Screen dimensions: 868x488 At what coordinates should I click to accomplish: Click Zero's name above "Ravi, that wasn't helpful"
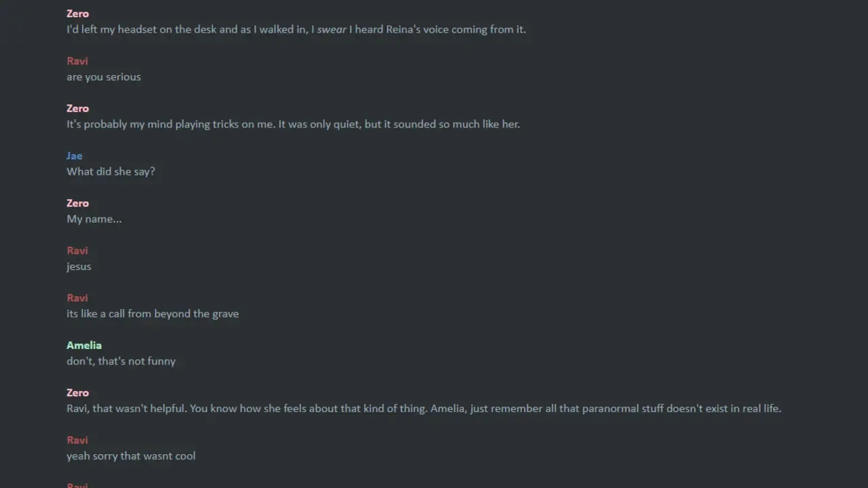[77, 393]
